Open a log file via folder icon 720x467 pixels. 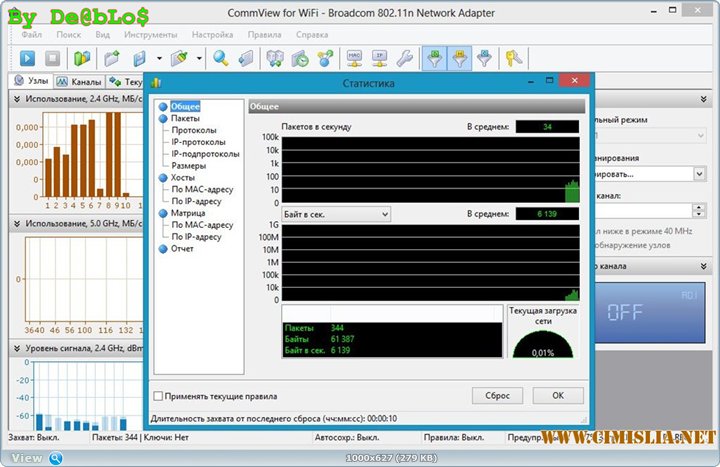tap(112, 58)
